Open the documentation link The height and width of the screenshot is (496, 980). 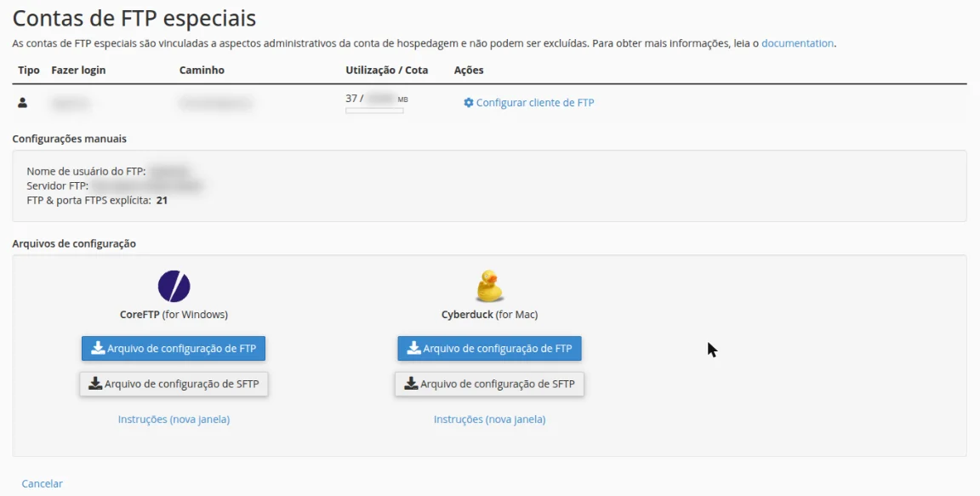pyautogui.click(x=797, y=43)
